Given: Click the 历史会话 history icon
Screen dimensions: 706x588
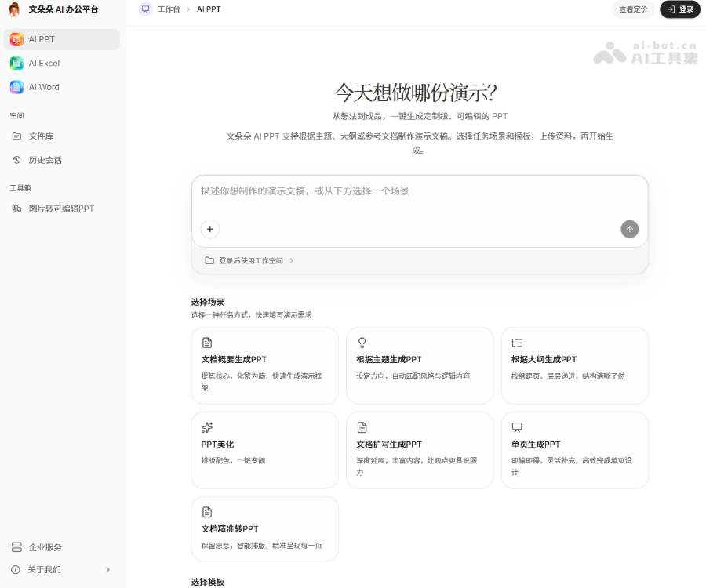Looking at the screenshot, I should pos(16,160).
